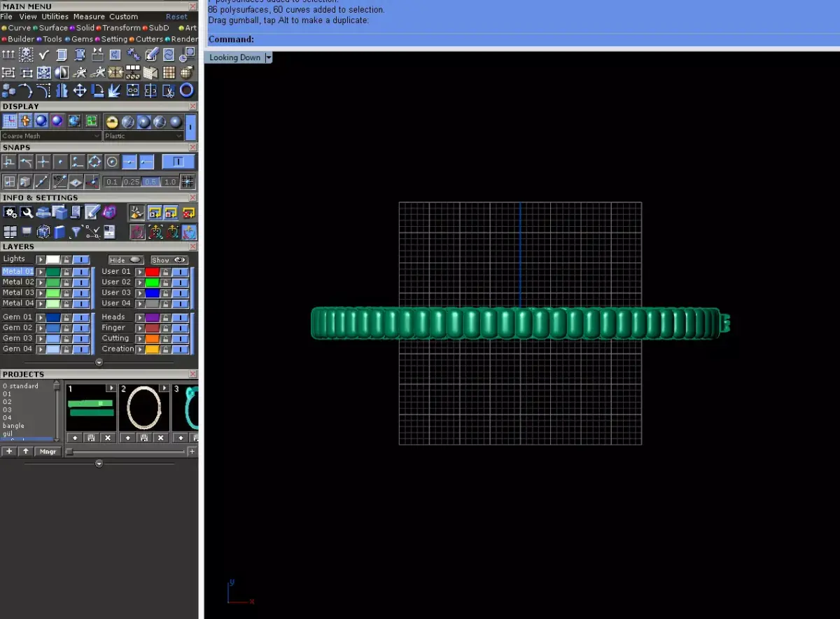Toggle Metal 01 layer on/off switch
Screen dimensions: 840x619
(81, 272)
